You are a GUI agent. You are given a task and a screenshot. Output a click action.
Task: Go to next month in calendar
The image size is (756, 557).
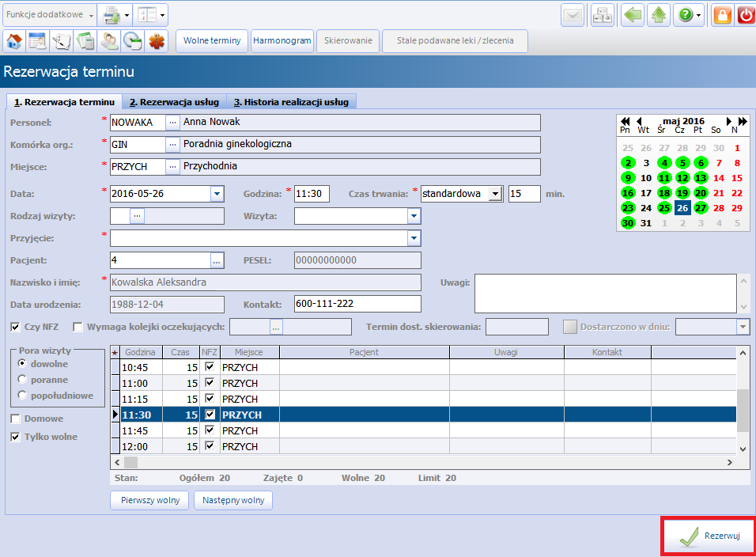coord(728,121)
